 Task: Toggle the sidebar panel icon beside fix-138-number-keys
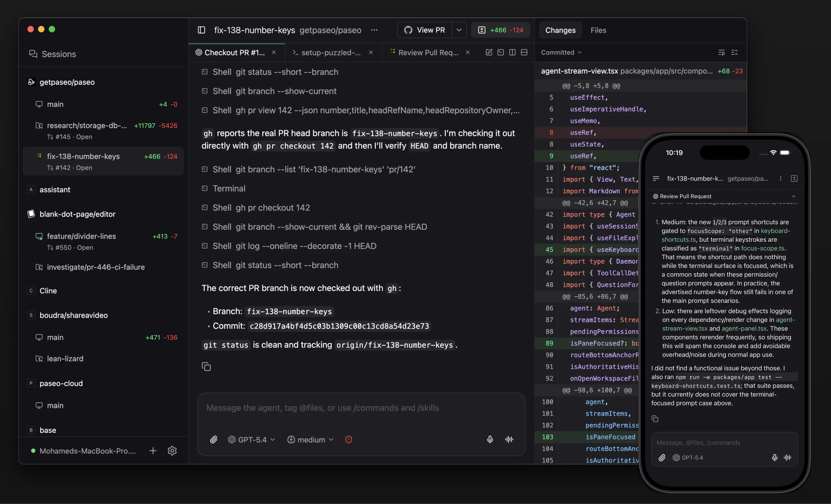point(201,30)
